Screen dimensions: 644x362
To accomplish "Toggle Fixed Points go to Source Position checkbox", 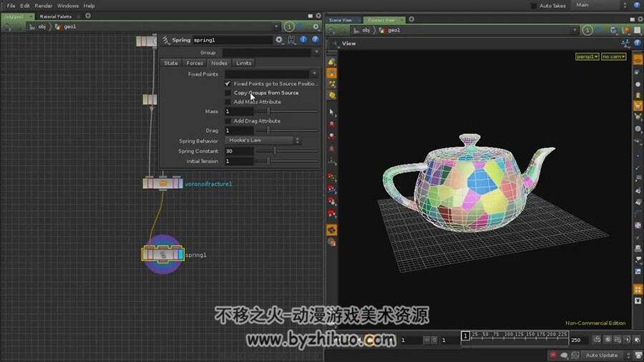I will (228, 83).
